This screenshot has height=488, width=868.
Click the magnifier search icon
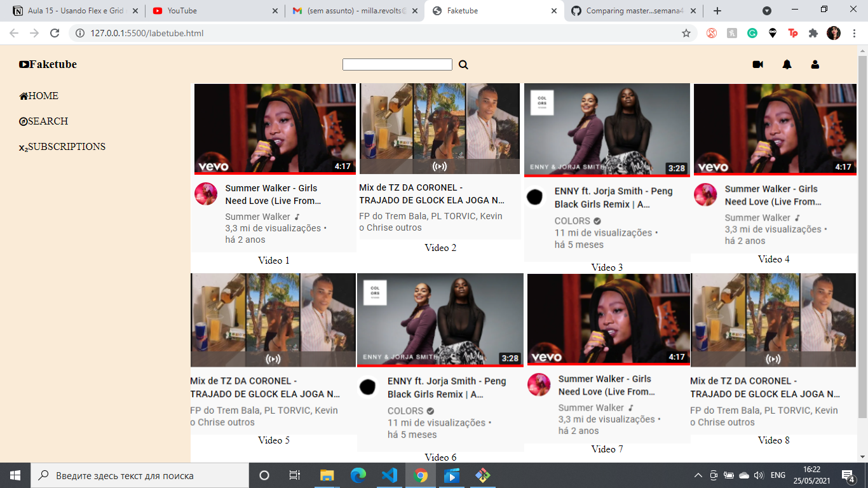pyautogui.click(x=463, y=65)
